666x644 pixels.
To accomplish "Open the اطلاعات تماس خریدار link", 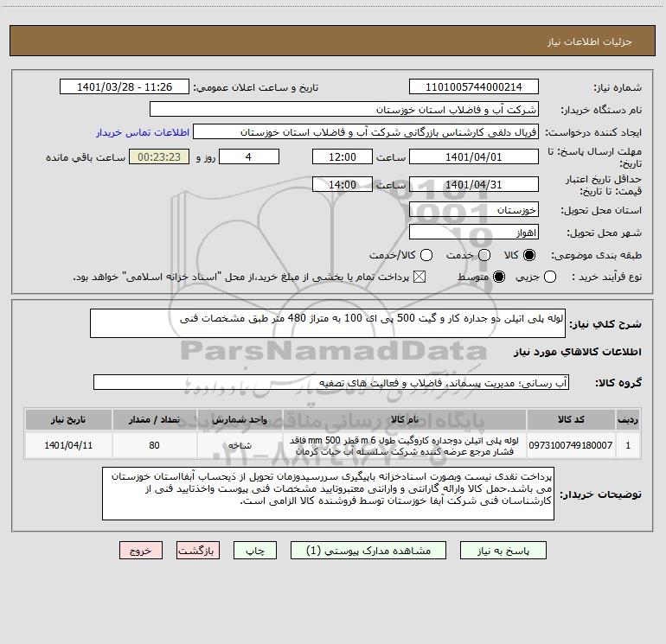I will pos(143,132).
